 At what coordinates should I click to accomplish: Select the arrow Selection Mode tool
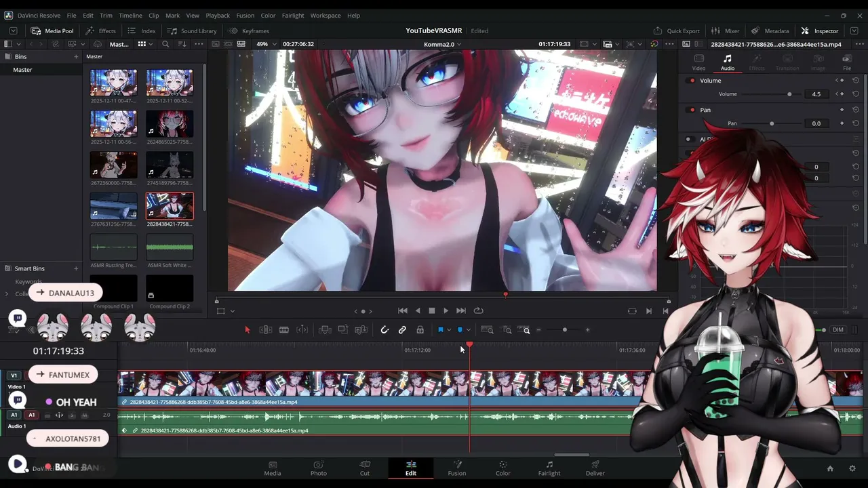pos(247,330)
